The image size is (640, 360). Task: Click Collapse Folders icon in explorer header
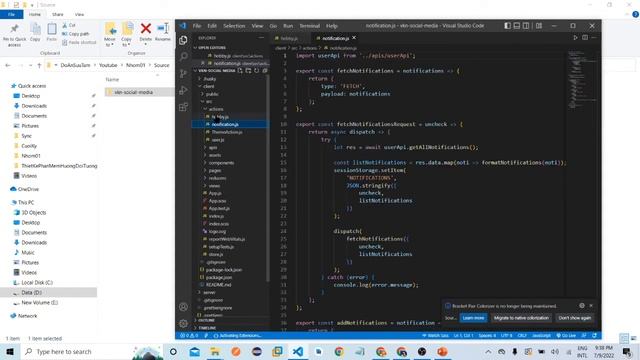(x=264, y=71)
